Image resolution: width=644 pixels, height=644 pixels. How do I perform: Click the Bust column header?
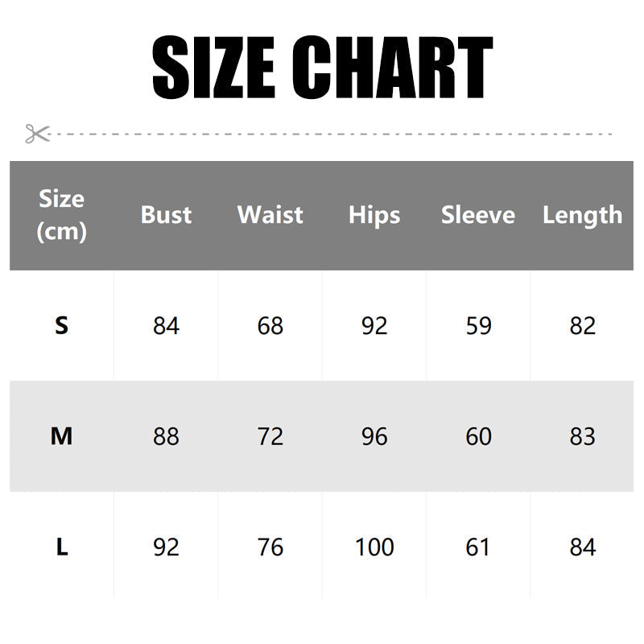coord(166,215)
